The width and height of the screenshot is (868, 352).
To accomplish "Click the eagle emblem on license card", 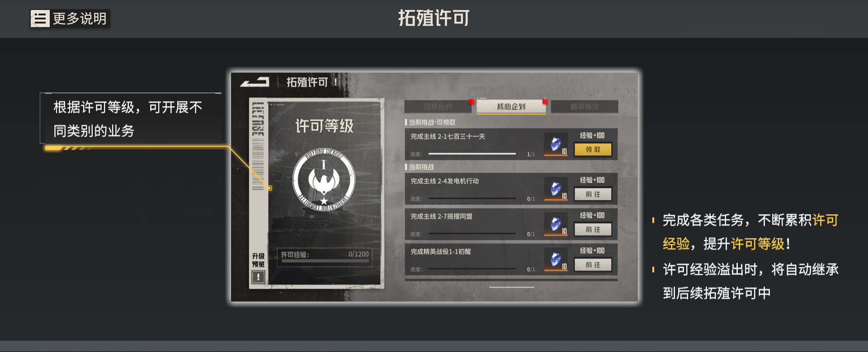I will [324, 180].
